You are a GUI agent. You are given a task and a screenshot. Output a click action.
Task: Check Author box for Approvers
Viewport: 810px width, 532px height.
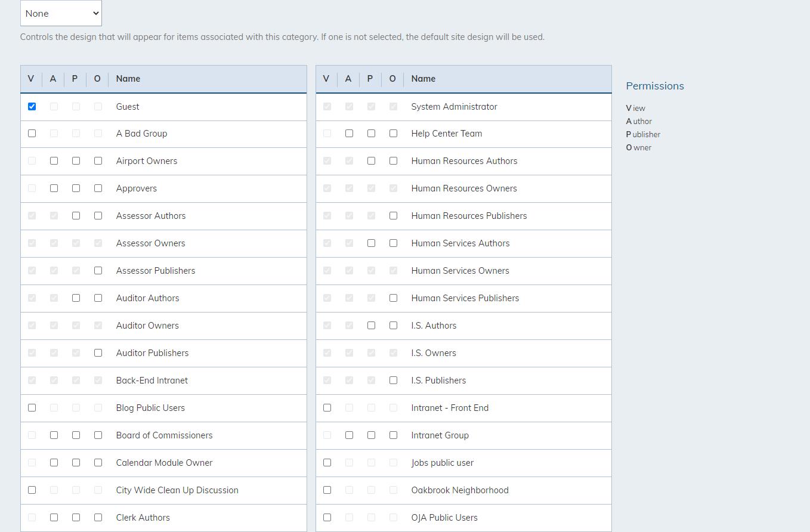pyautogui.click(x=54, y=188)
